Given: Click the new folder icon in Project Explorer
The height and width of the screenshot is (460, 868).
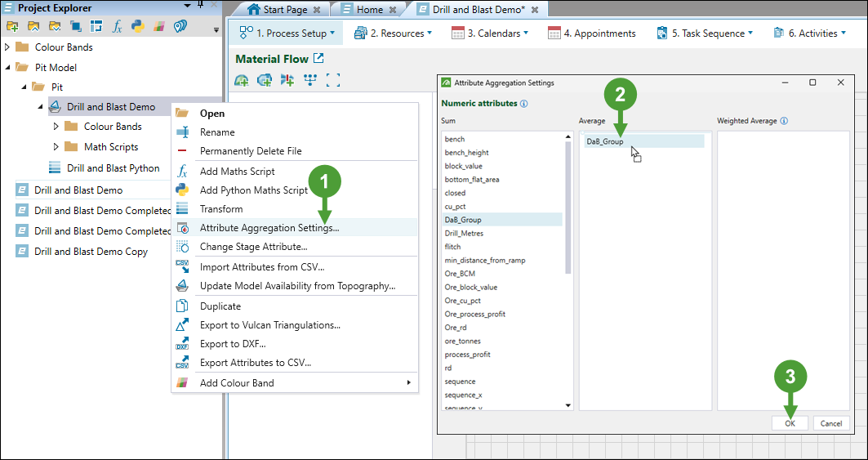Looking at the screenshot, I should pyautogui.click(x=12, y=27).
